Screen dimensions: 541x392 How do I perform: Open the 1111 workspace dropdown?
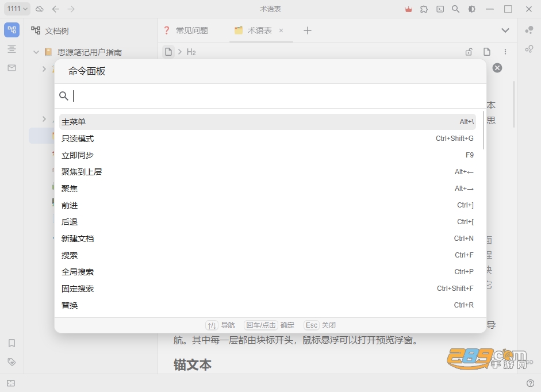tap(17, 9)
